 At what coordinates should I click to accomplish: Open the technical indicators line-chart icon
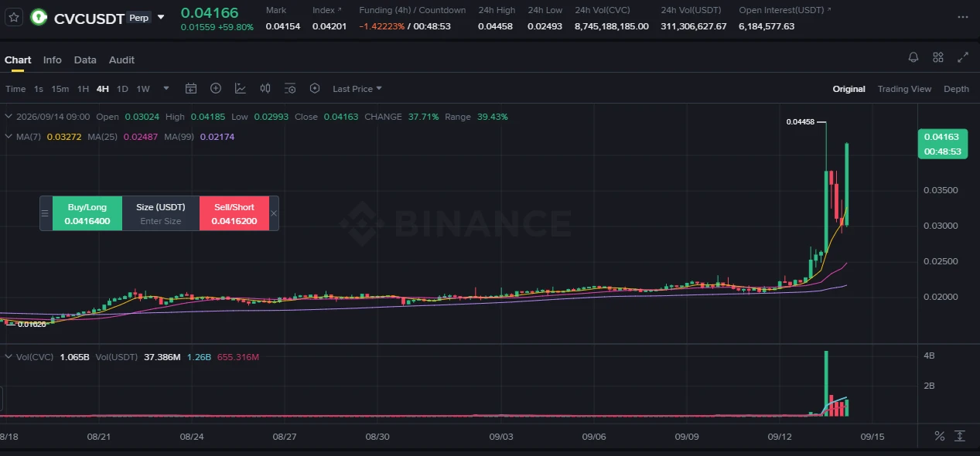pyautogui.click(x=241, y=89)
